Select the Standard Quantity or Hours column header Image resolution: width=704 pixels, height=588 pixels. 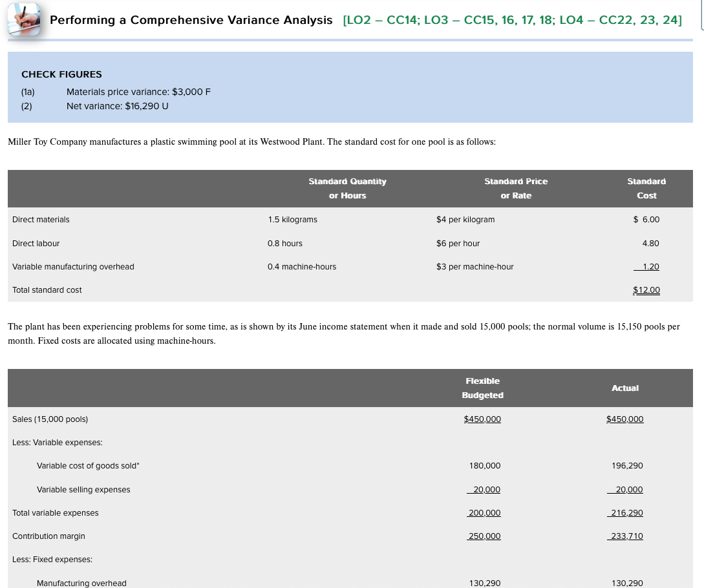[347, 188]
